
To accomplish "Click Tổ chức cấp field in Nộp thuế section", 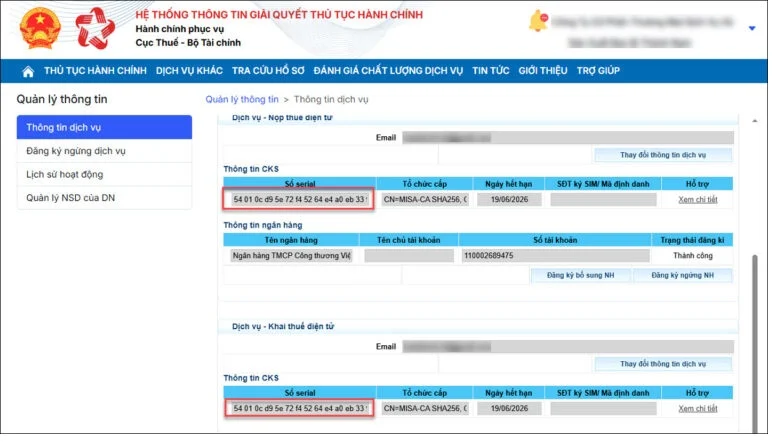I will [x=424, y=199].
